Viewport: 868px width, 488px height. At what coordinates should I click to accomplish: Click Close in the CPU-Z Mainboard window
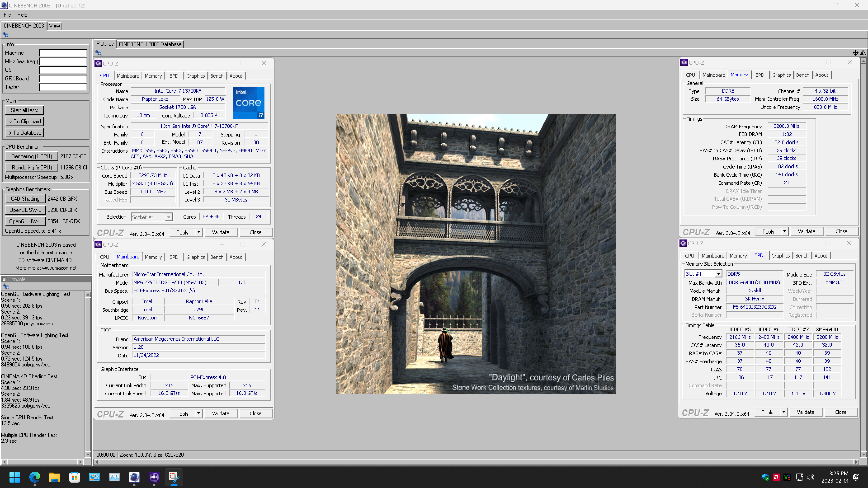coord(255,413)
